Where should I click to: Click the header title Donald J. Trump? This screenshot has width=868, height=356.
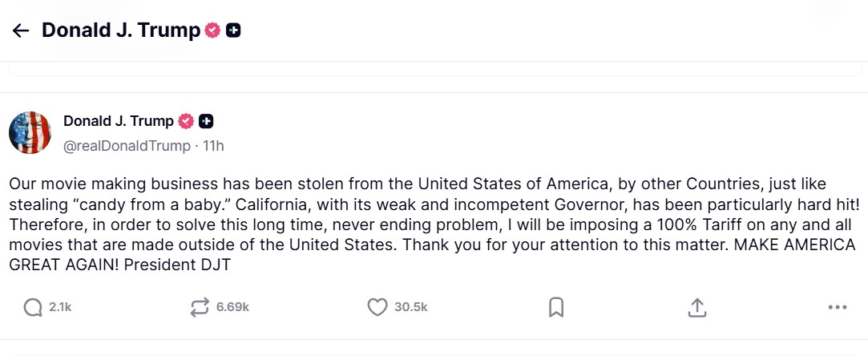[120, 30]
